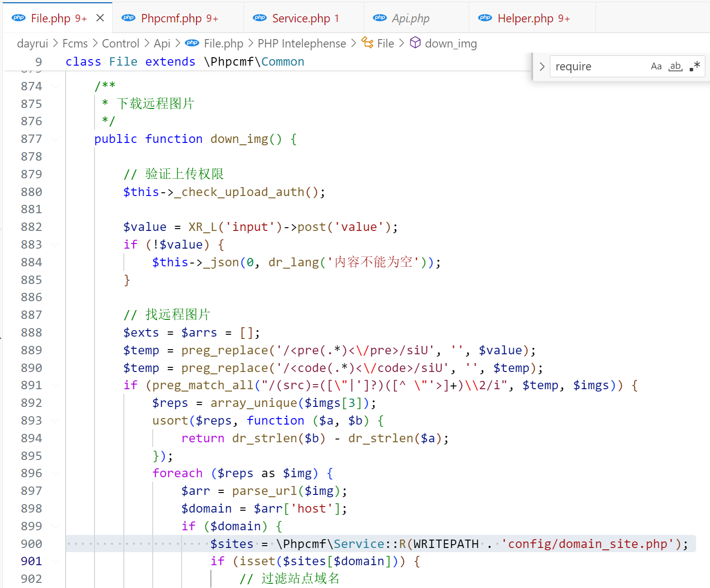Toggle Match Whole Word in find widget
Image resolution: width=710 pixels, height=588 pixels.
675,66
